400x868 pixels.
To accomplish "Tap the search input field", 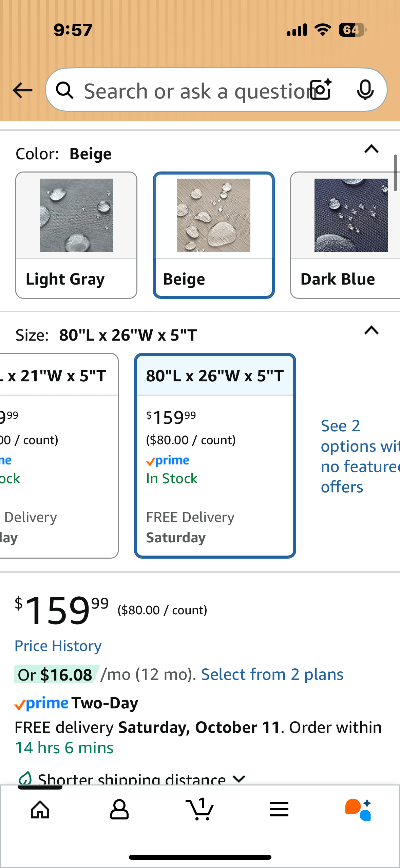I will point(193,90).
